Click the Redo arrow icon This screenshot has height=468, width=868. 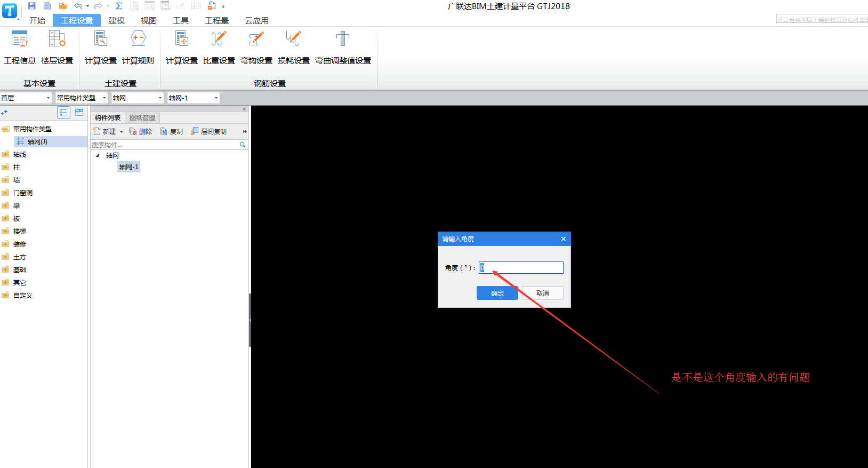pyautogui.click(x=98, y=6)
